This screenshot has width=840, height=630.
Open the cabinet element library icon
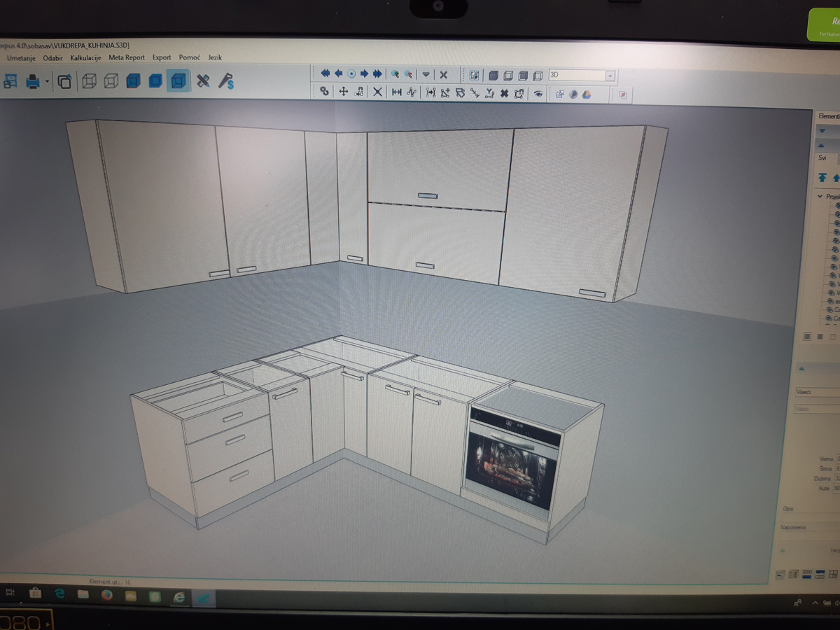click(10, 82)
